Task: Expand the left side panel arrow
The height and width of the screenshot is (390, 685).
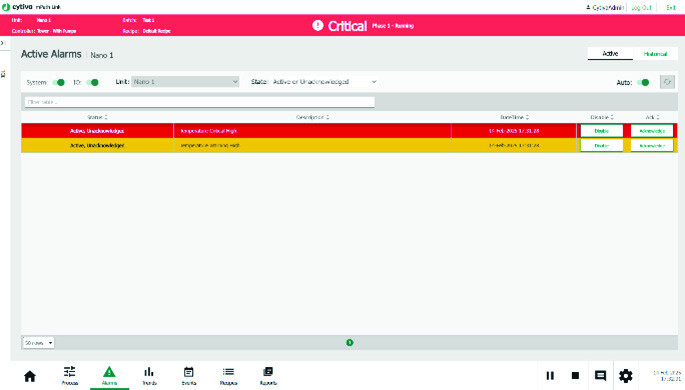Action: click(x=3, y=43)
